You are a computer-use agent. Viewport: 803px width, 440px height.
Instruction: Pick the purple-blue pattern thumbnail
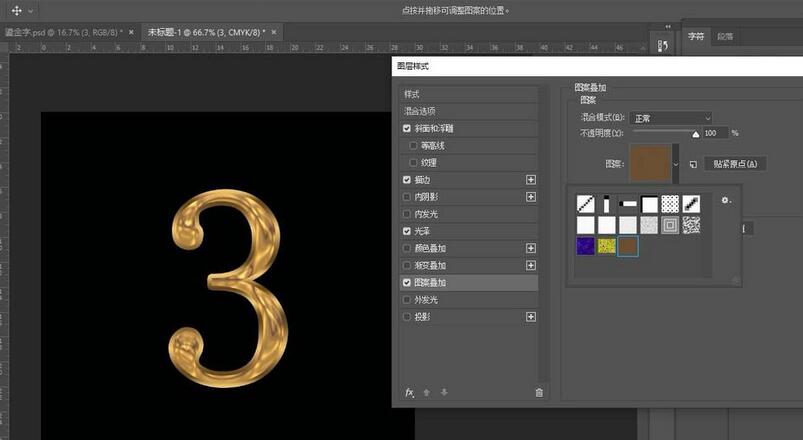(x=585, y=246)
